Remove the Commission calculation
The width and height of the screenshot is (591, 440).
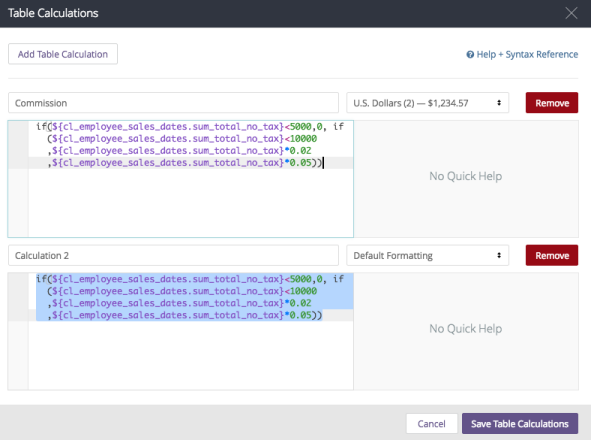(552, 103)
